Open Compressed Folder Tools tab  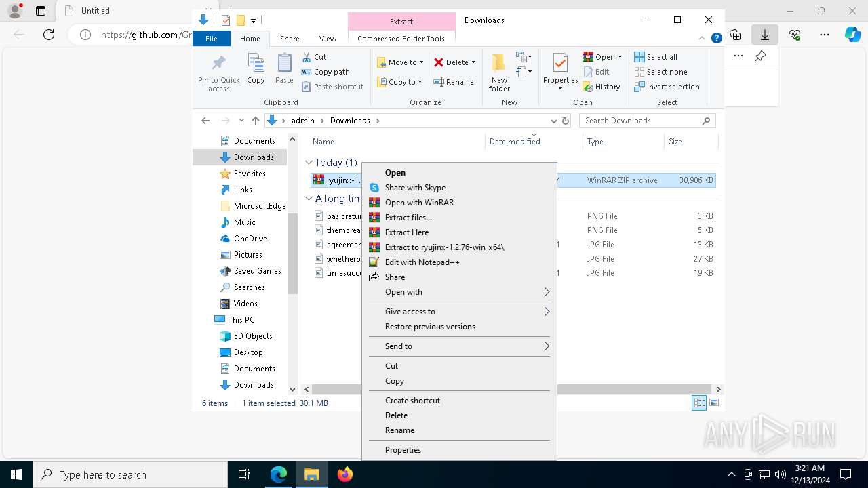401,39
